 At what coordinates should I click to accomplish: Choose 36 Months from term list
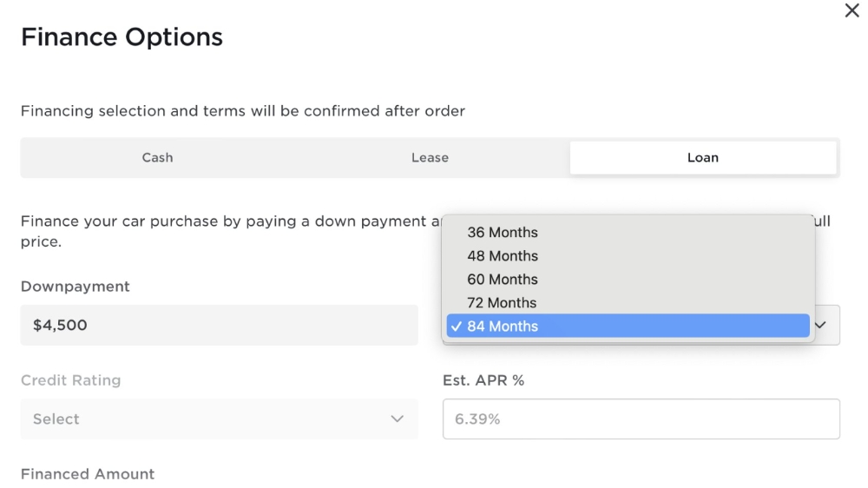pos(628,232)
